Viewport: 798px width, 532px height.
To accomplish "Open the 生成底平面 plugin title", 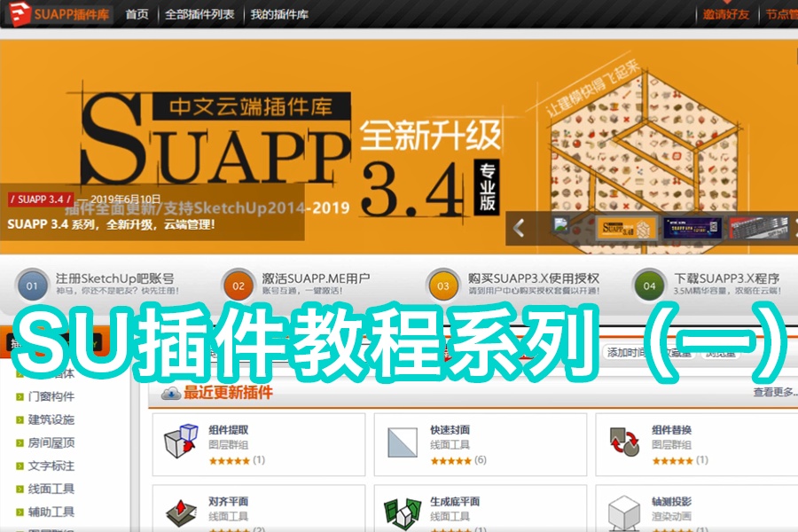I will tap(455, 502).
